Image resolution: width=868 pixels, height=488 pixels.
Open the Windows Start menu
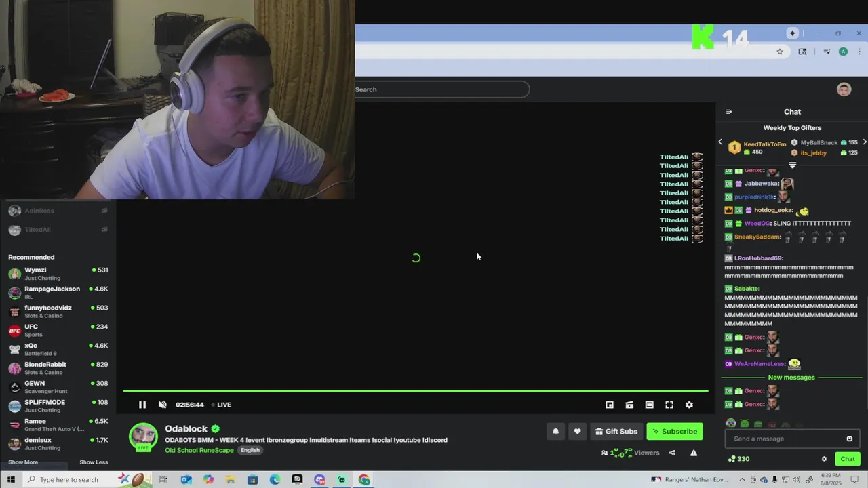click(x=11, y=479)
